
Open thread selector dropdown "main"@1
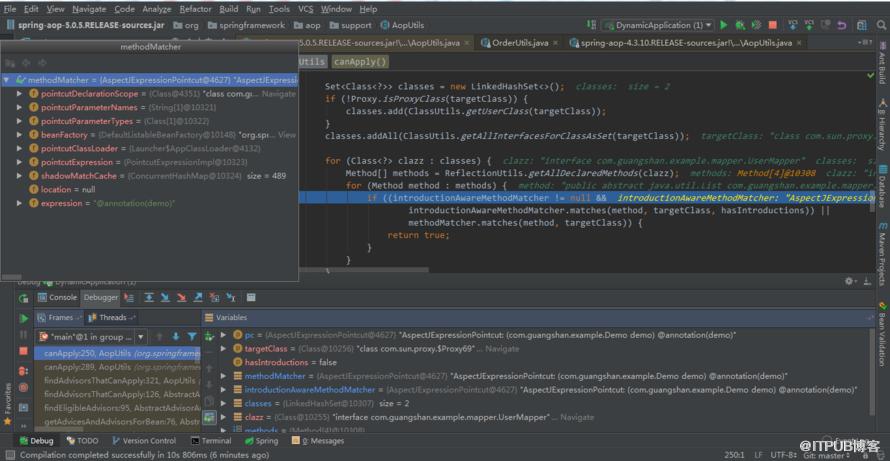[x=91, y=337]
